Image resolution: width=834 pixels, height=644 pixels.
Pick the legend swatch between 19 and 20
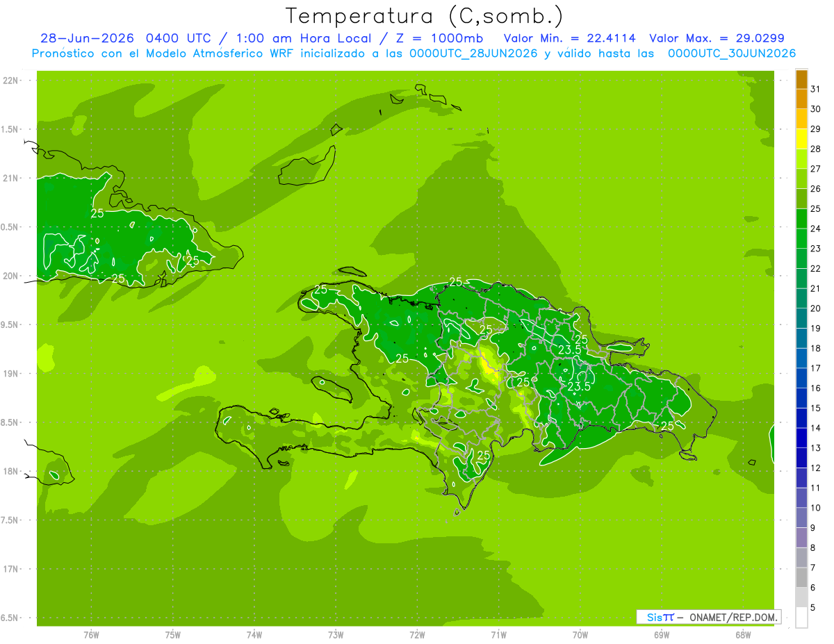pyautogui.click(x=801, y=318)
